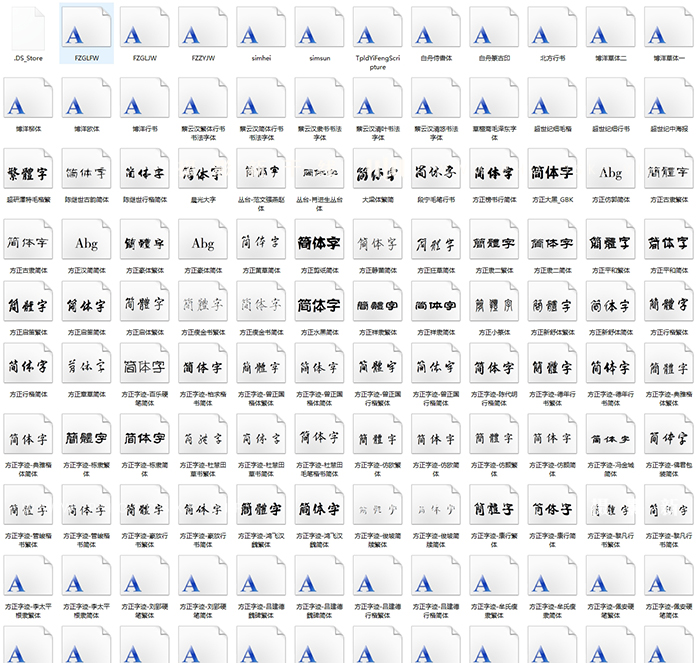This screenshot has width=700, height=663.
Task: Click the FZGLJW font file icon
Action: 145,28
